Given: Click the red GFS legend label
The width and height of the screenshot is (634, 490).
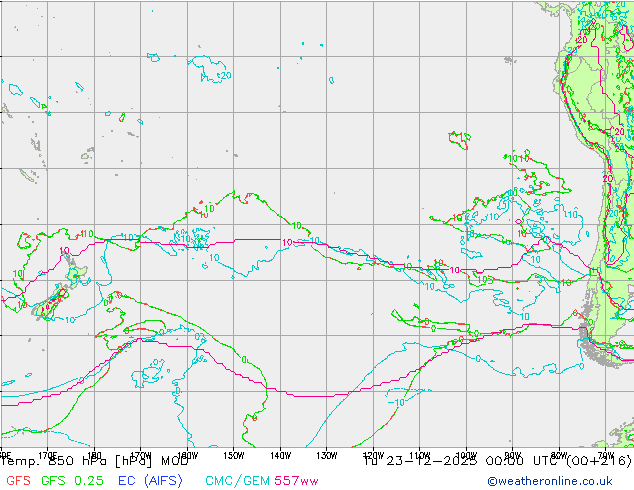Looking at the screenshot, I should click(x=18, y=481).
